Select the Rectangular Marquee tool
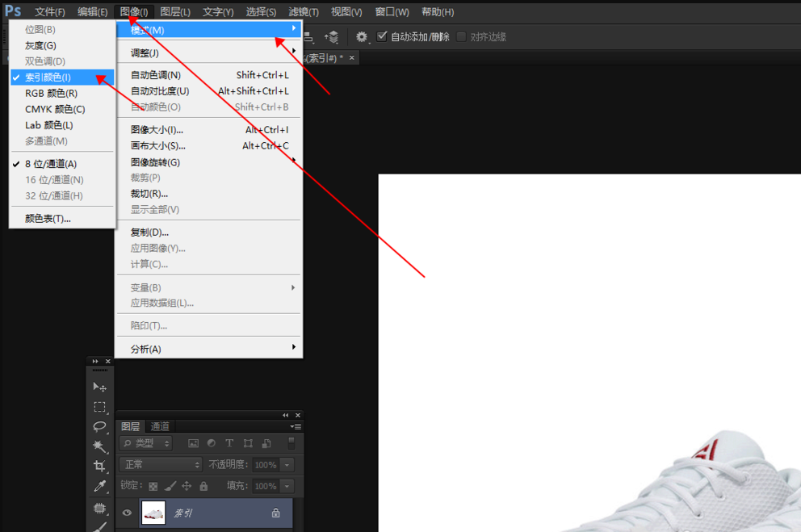Viewport: 801px width, 532px height. pos(99,407)
